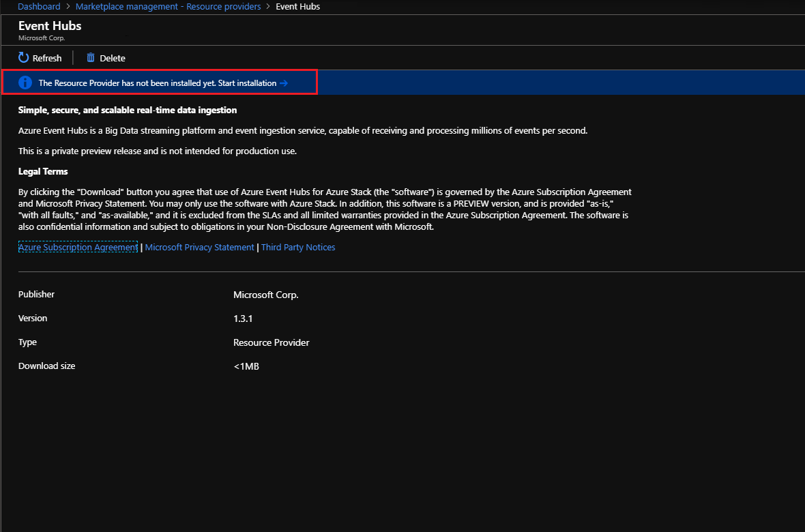
Task: Click the chevron after Resource providers breadcrumb
Action: coord(267,6)
